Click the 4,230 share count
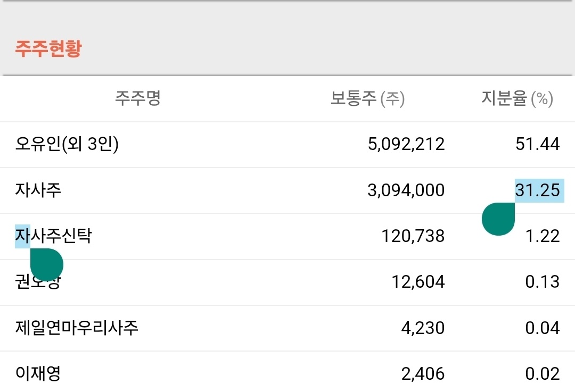The height and width of the screenshot is (392, 575). [x=423, y=328]
